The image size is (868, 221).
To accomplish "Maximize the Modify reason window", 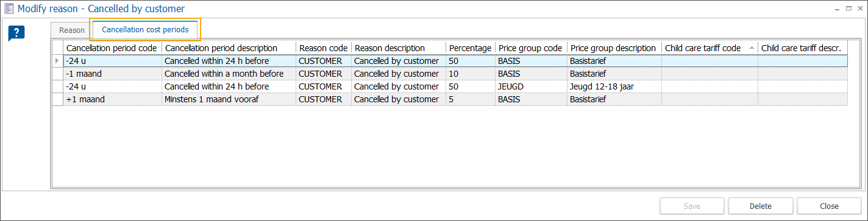I will pos(848,9).
